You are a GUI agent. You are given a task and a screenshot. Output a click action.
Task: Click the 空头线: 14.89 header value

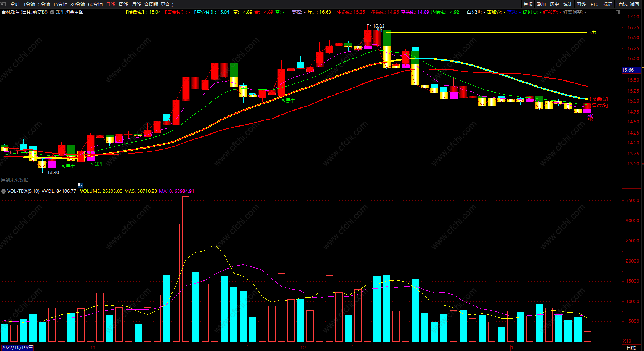(x=415, y=12)
